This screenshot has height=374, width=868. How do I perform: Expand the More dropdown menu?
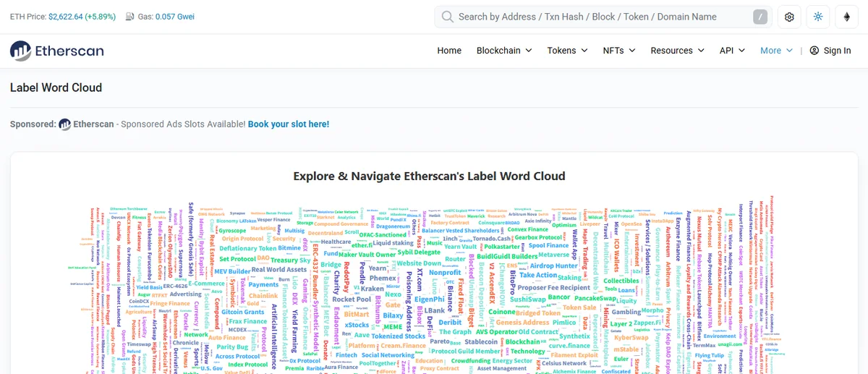pyautogui.click(x=776, y=51)
